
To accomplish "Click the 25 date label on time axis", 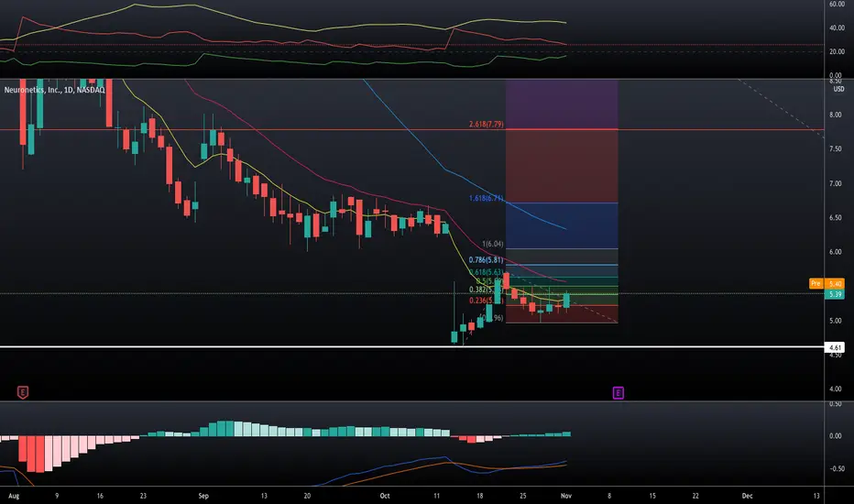I will tap(523, 496).
